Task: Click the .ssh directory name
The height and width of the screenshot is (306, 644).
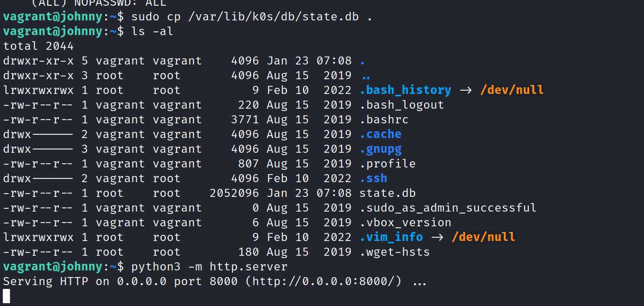Action: [373, 178]
